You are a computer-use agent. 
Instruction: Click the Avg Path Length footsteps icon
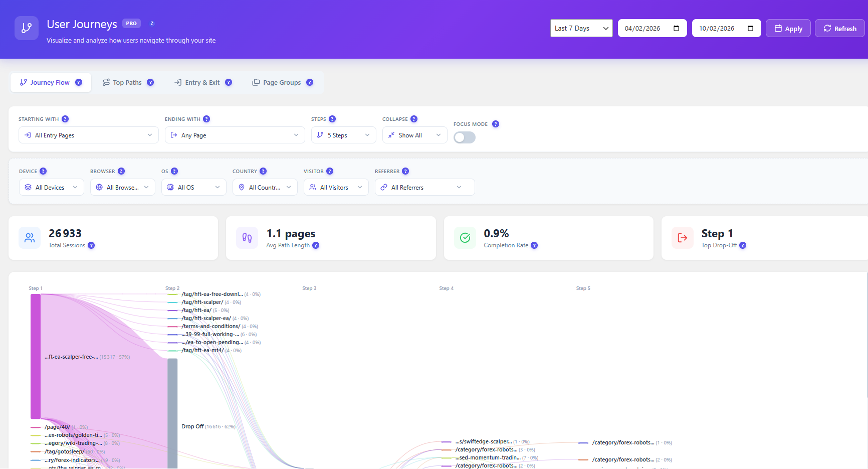click(x=247, y=238)
